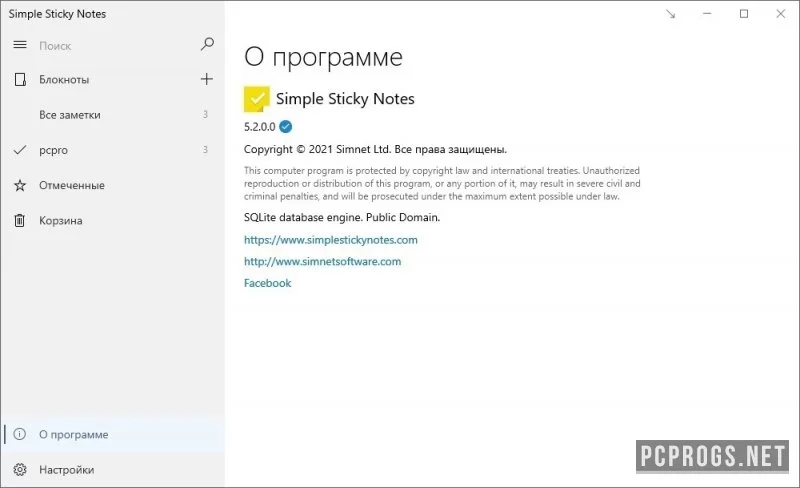Click the Copyright © 2021 Simnet Ltd. line
800x488 pixels.
(x=375, y=150)
